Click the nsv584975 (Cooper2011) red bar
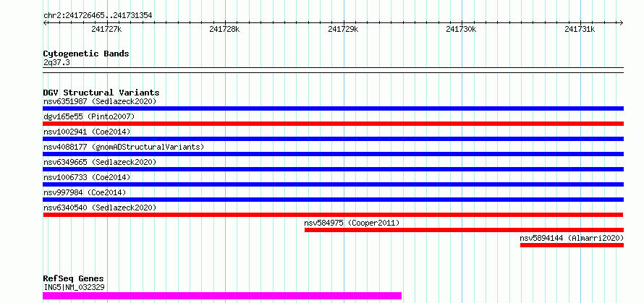Screen dimensions: 644x303 tap(464, 230)
